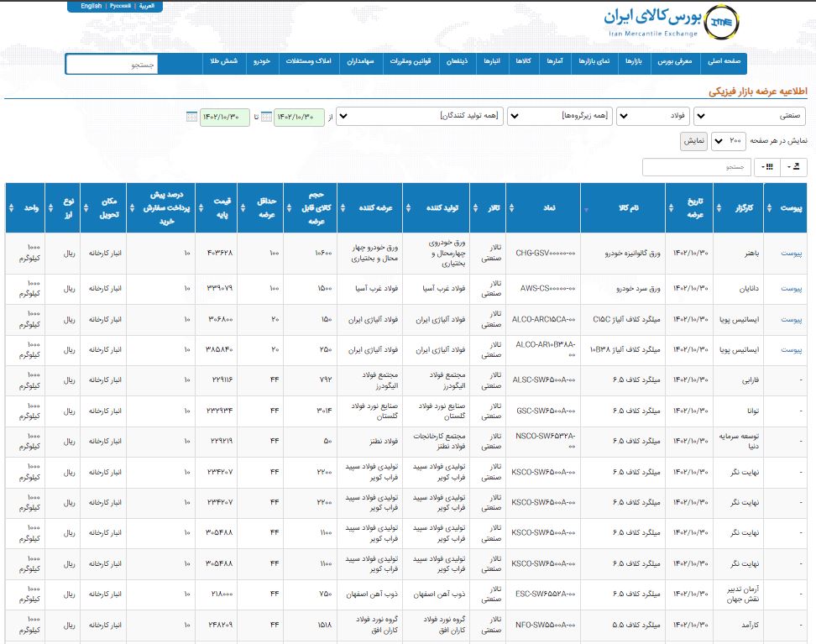The width and height of the screenshot is (816, 644).
Task: Open قوانین ومقررات menu item
Action: click(x=411, y=61)
